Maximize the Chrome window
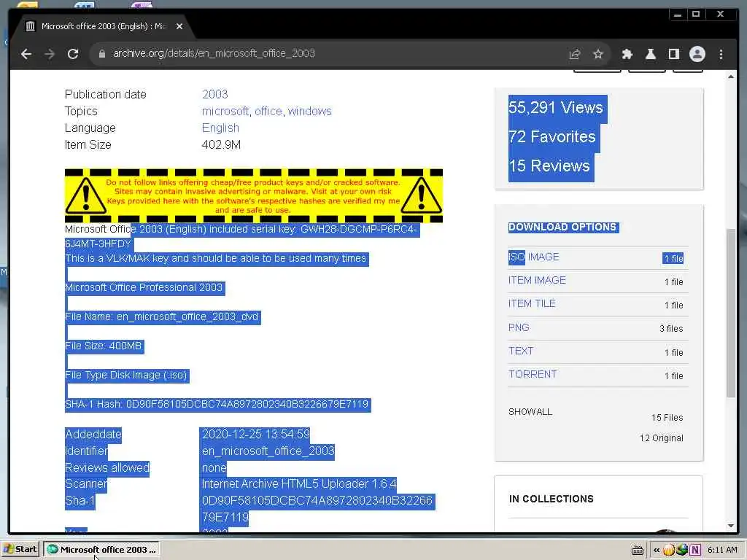Viewport: 747px width, 560px height. click(x=696, y=15)
